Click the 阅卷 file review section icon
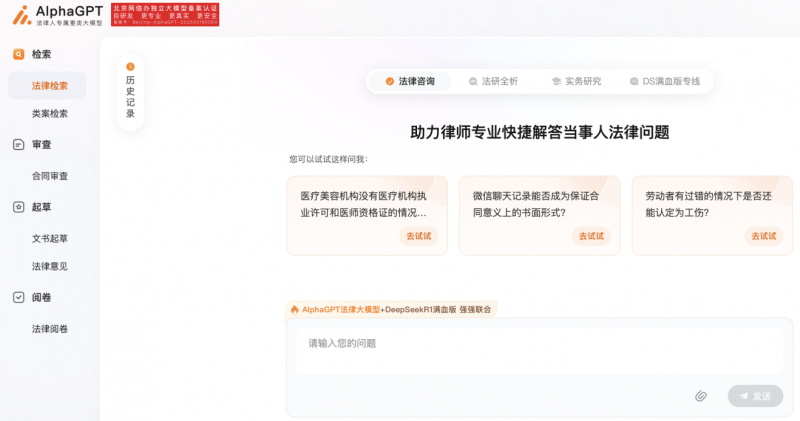This screenshot has height=421, width=800. (x=18, y=297)
